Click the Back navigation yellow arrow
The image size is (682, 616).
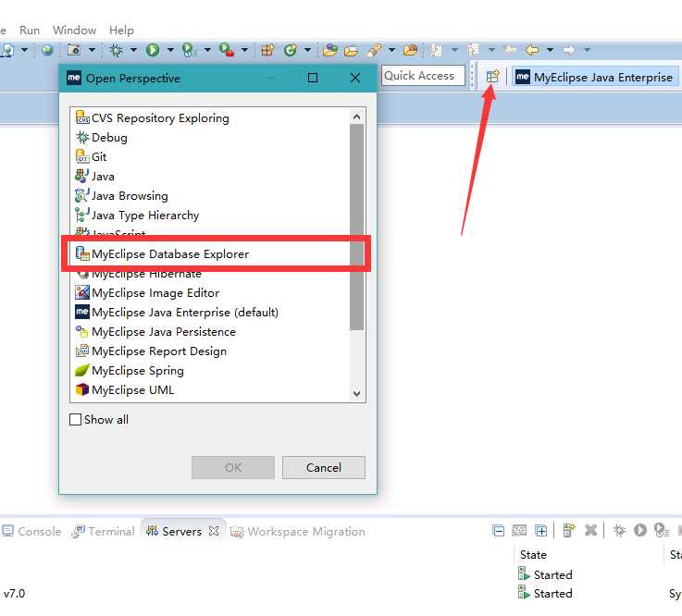[532, 50]
